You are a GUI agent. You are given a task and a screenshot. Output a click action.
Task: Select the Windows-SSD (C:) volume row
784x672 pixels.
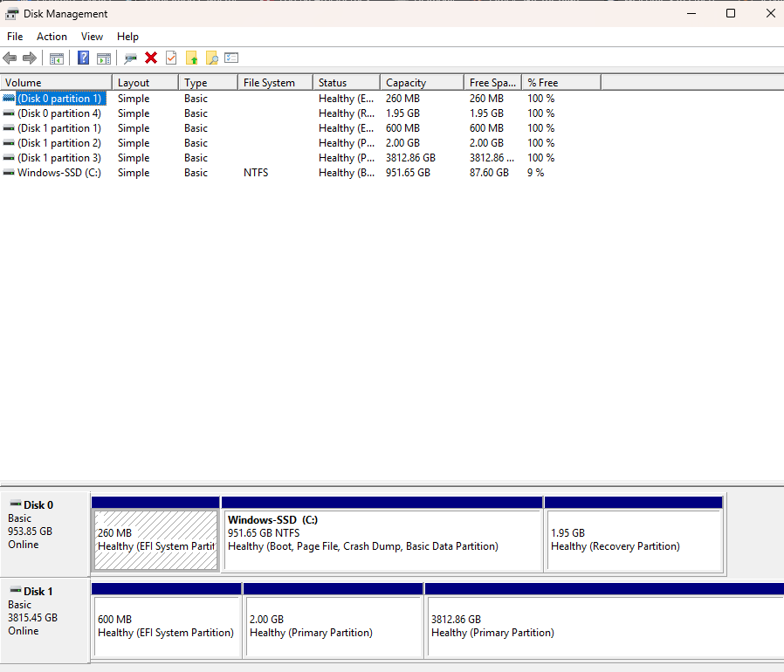pyautogui.click(x=54, y=172)
